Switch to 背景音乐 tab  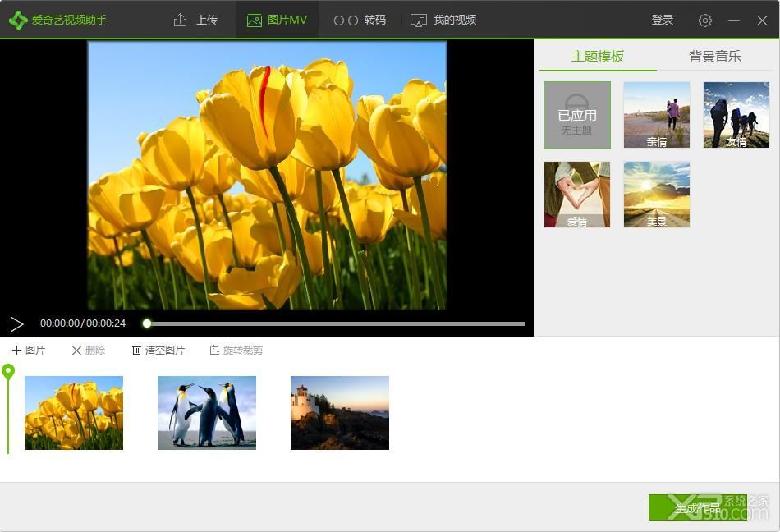[x=715, y=57]
